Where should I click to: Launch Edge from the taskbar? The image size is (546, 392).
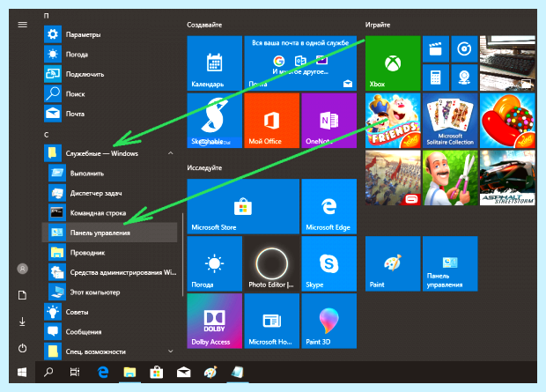(x=103, y=372)
